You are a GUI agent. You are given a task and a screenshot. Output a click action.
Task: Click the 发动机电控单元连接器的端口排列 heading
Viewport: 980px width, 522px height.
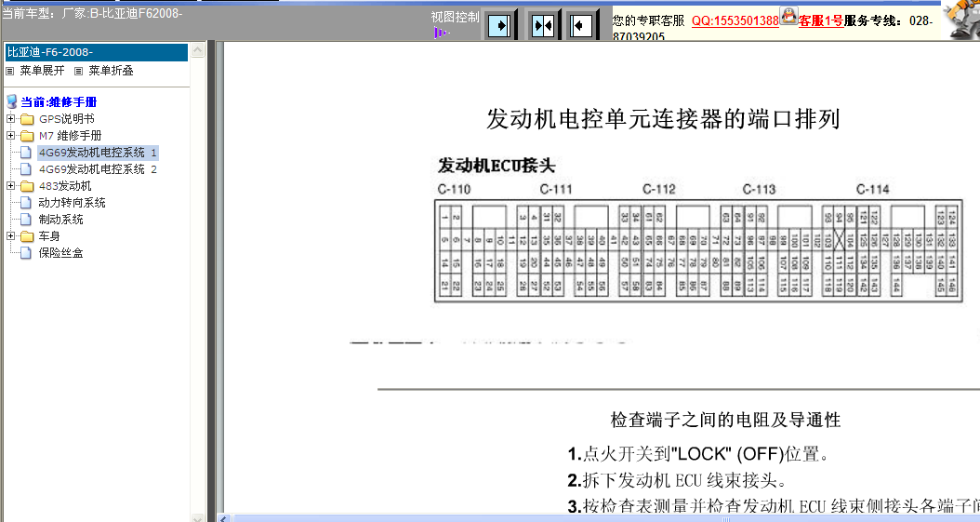click(x=663, y=119)
